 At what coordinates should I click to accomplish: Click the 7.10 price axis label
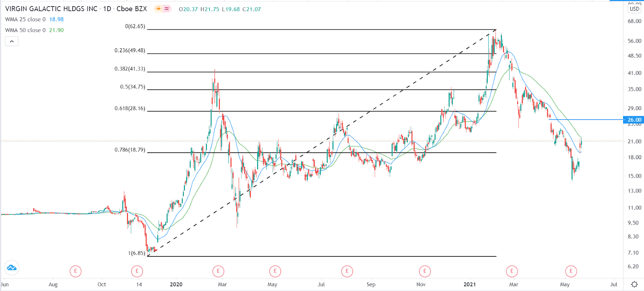[x=633, y=253]
